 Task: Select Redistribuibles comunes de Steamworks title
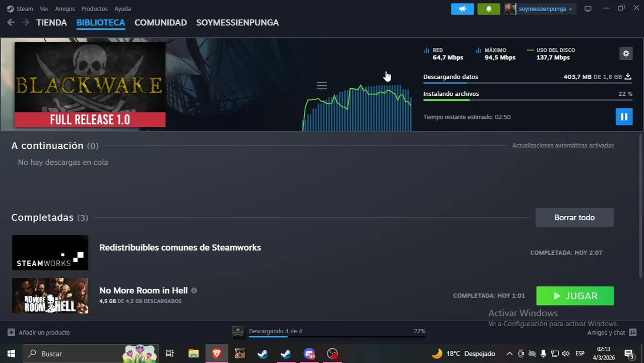180,248
